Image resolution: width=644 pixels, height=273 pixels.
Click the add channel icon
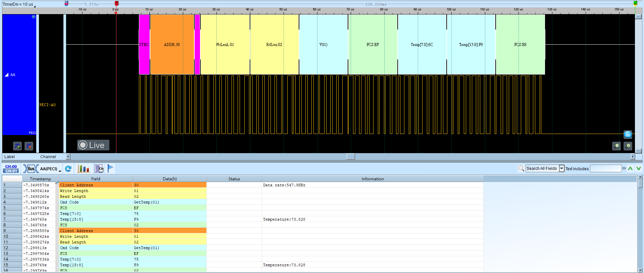(x=17, y=146)
